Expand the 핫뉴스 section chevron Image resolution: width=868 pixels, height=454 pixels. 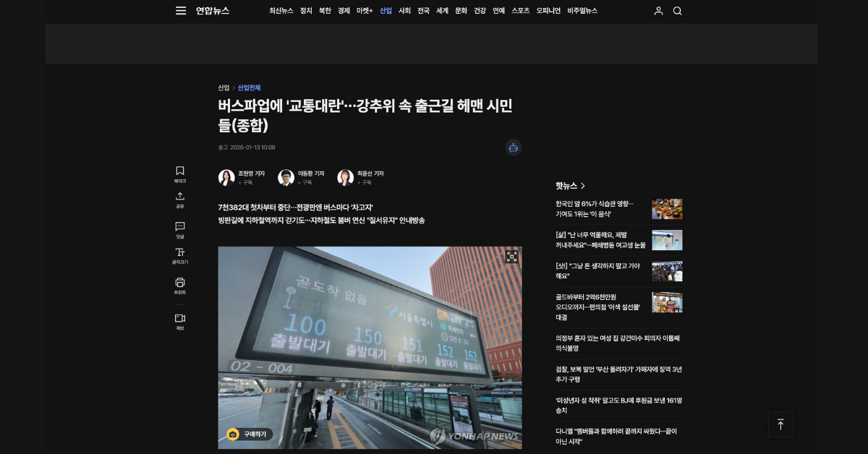[x=583, y=187]
